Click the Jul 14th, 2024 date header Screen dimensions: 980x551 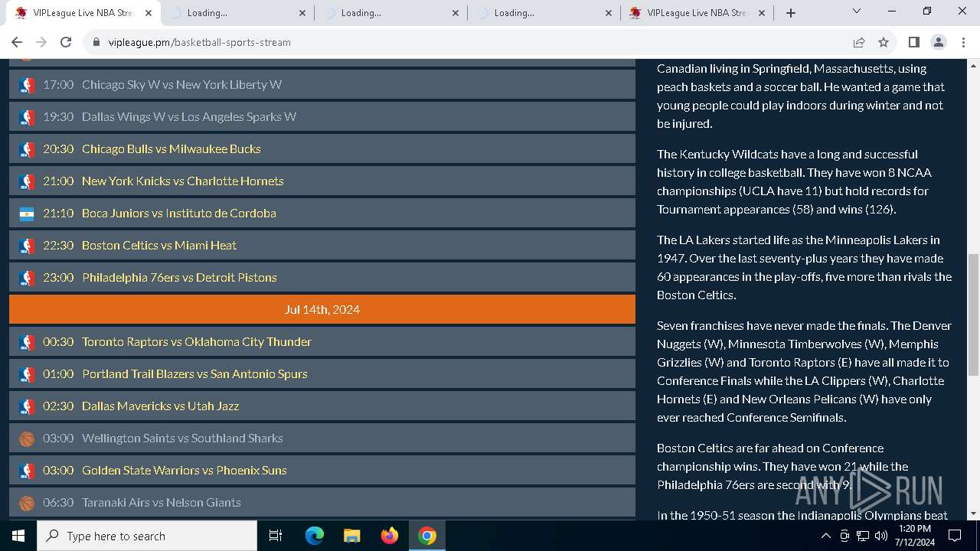tap(322, 310)
